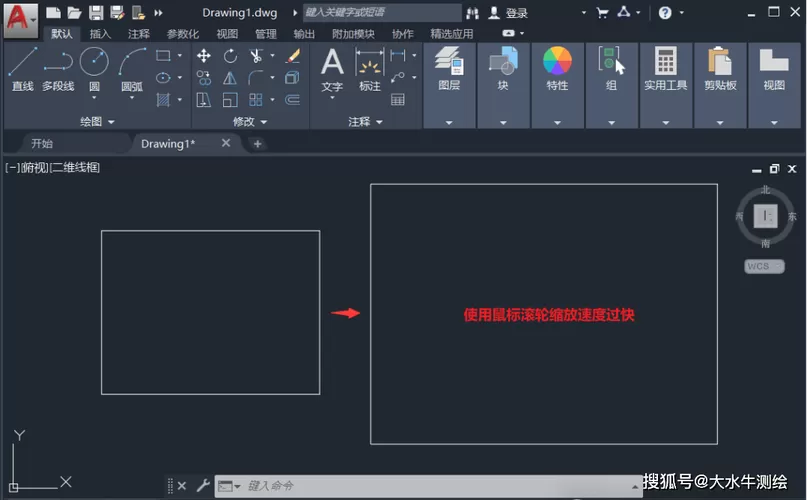Open the 视图 ribbon panel button

774,68
